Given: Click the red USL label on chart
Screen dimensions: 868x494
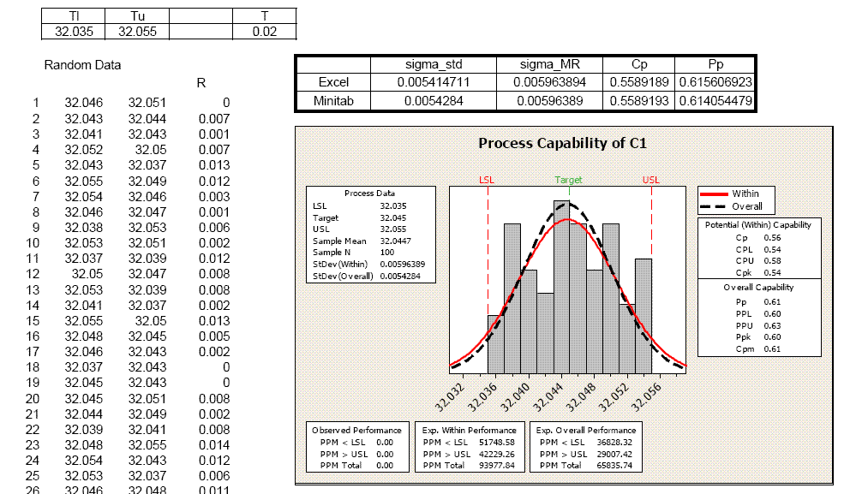Looking at the screenshot, I should [x=651, y=180].
